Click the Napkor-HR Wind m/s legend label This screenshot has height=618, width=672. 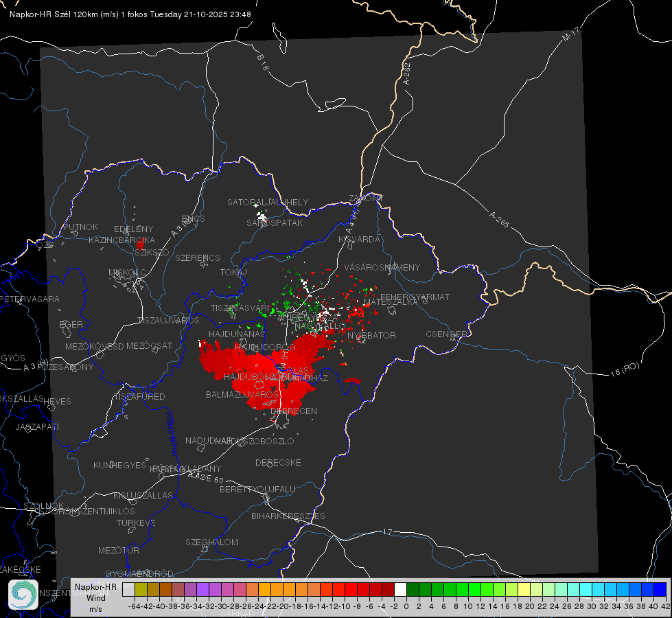(95, 597)
